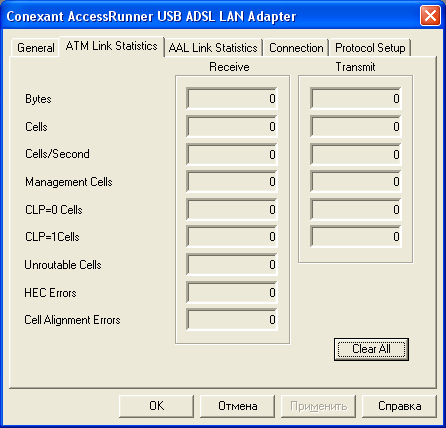
Task: Click the Conexant AccessRunner title bar text
Action: click(x=151, y=16)
